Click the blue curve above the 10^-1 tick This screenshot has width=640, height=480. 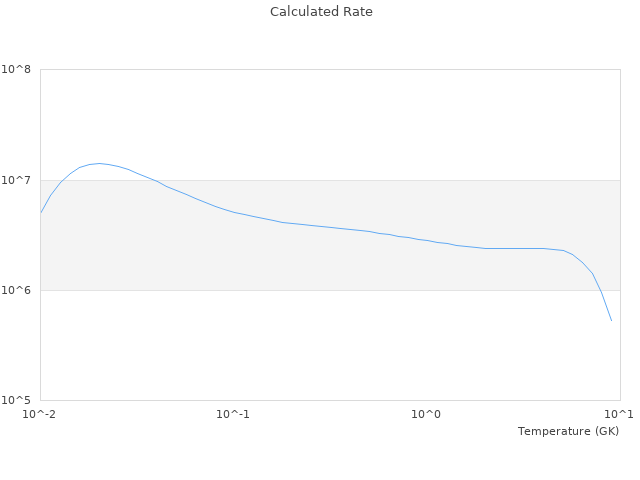pos(233,212)
